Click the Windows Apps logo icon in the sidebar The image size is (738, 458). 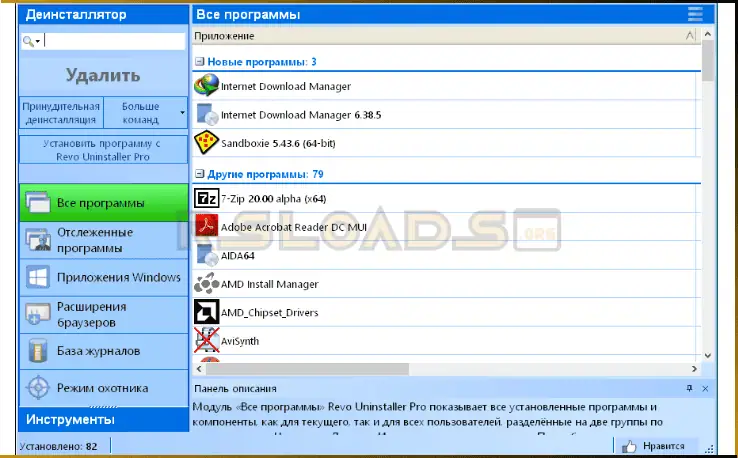[38, 277]
